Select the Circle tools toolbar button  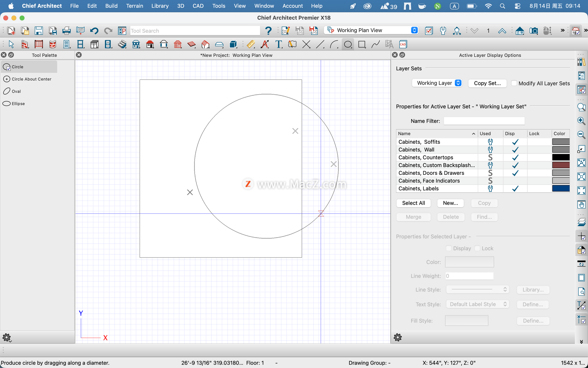(x=348, y=44)
